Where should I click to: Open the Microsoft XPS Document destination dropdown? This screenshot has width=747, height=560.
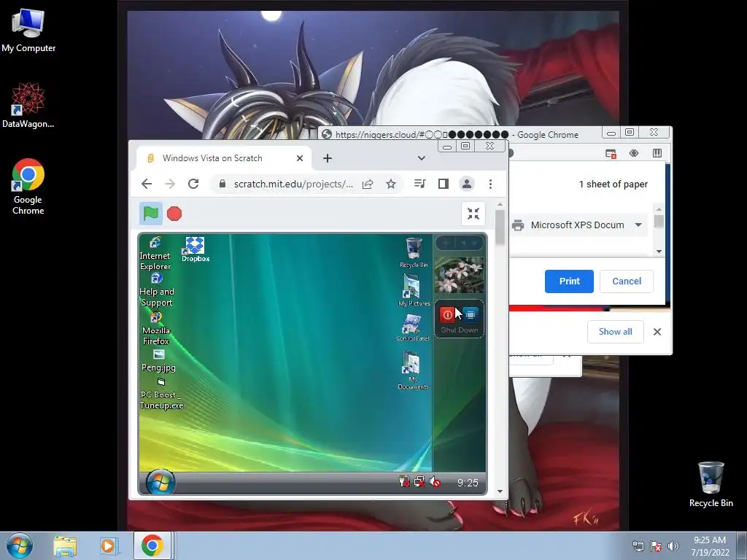pyautogui.click(x=580, y=225)
